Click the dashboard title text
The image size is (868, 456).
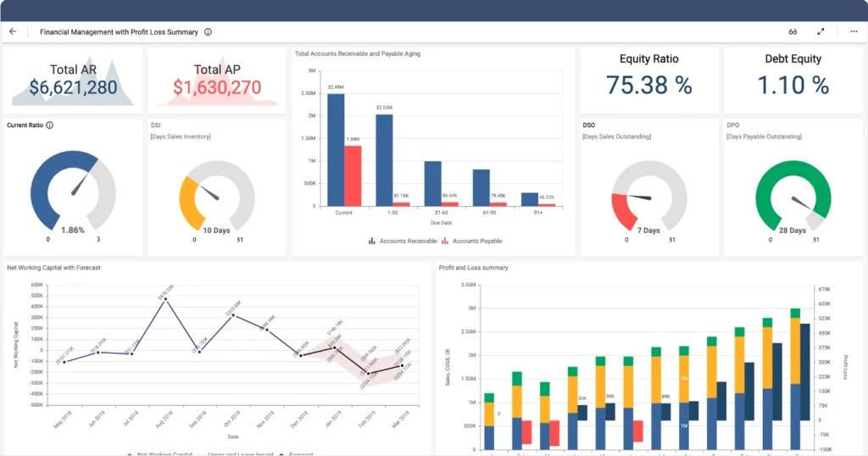(119, 32)
